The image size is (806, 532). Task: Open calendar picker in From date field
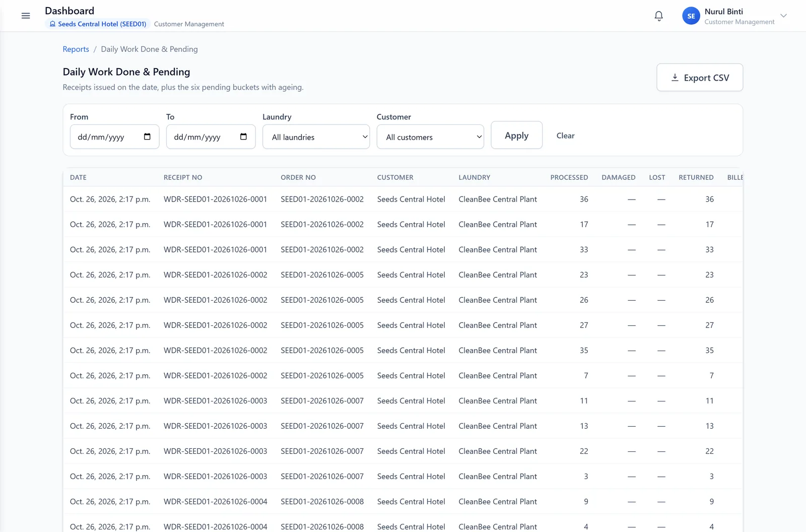pyautogui.click(x=147, y=137)
